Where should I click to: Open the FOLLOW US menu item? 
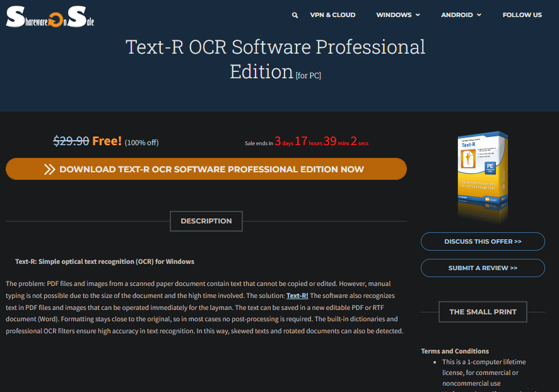[x=522, y=15]
